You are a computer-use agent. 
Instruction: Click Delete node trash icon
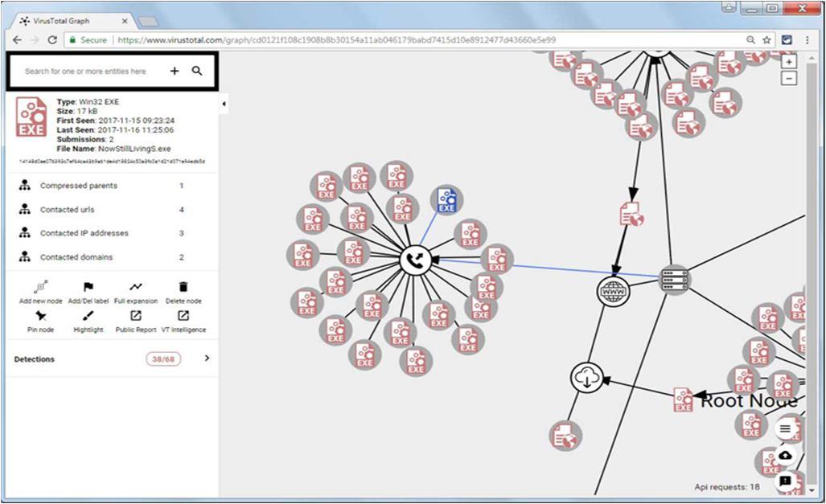(x=183, y=287)
